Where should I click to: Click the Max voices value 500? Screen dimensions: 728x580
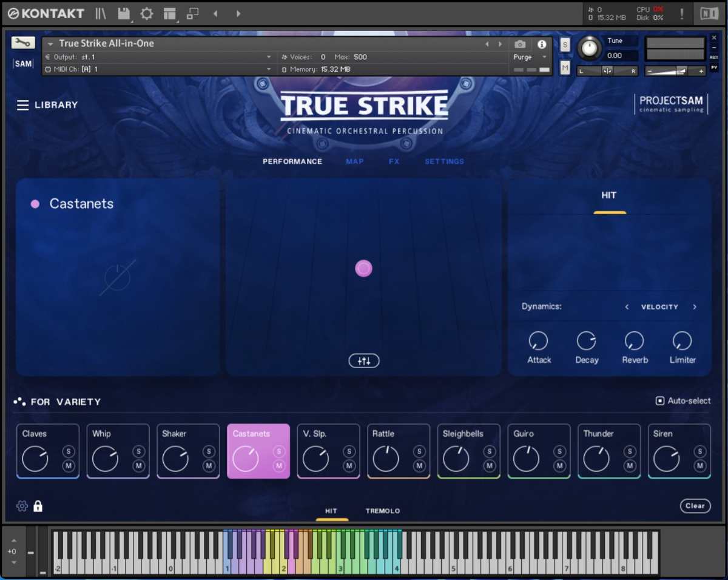click(360, 57)
